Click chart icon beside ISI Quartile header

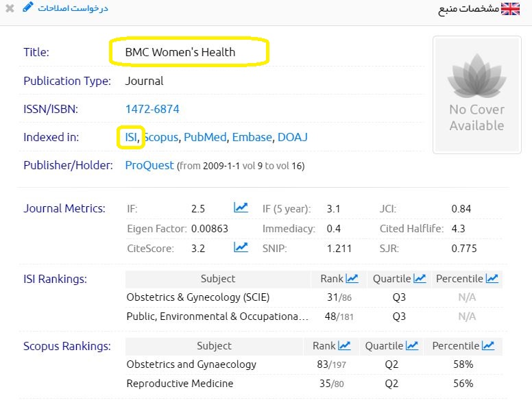click(420, 278)
